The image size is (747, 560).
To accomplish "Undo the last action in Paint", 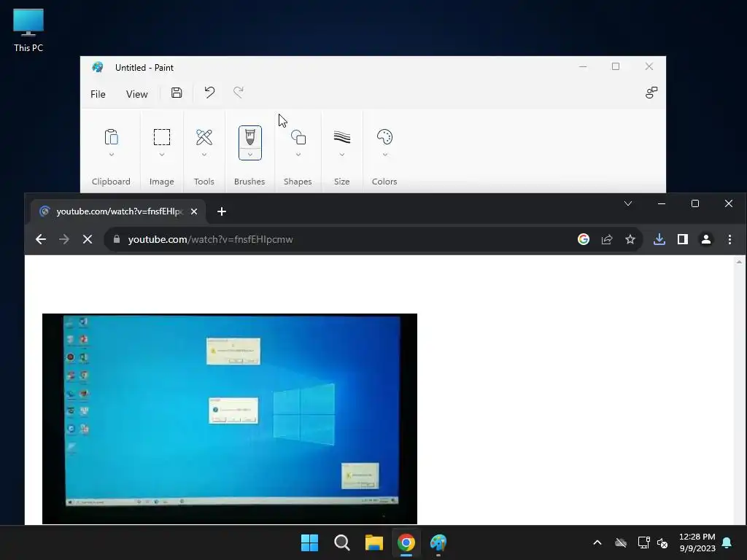I will point(209,93).
